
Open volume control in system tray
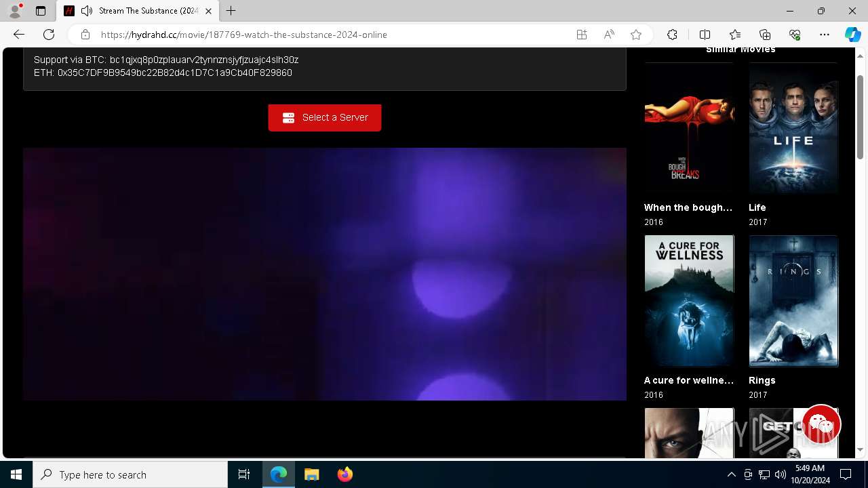click(x=781, y=474)
